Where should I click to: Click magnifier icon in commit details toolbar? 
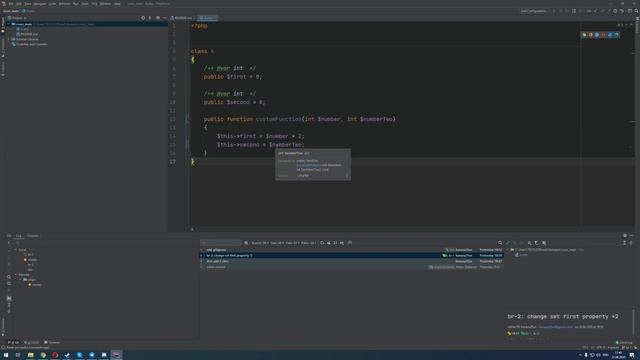click(x=500, y=243)
